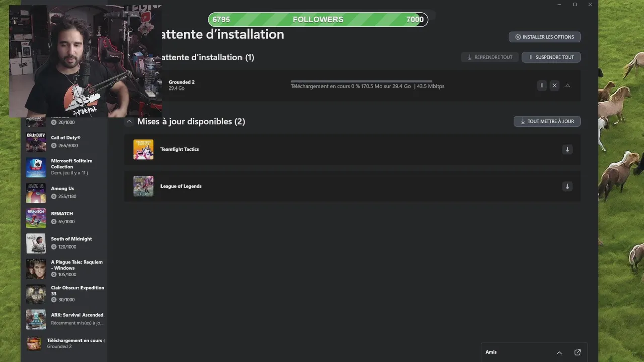Click REMATCH 65/1000 gamerscore

point(63,221)
